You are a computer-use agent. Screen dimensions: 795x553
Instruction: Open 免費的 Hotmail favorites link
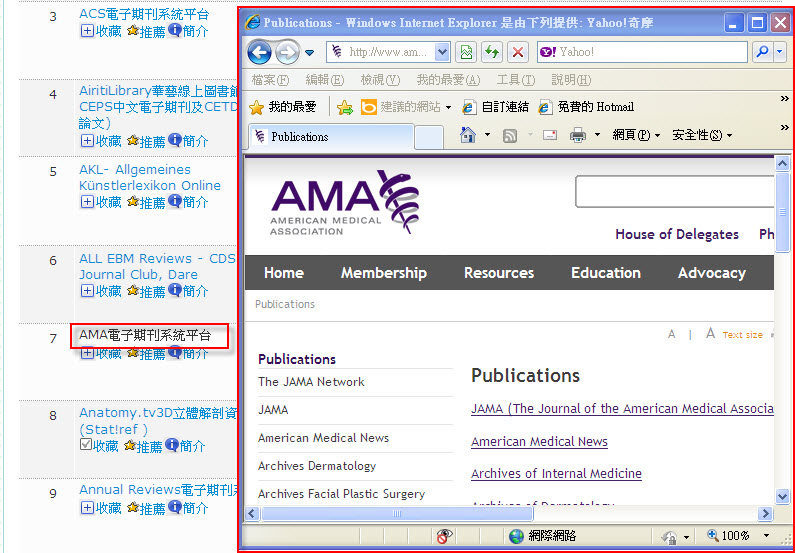click(586, 107)
